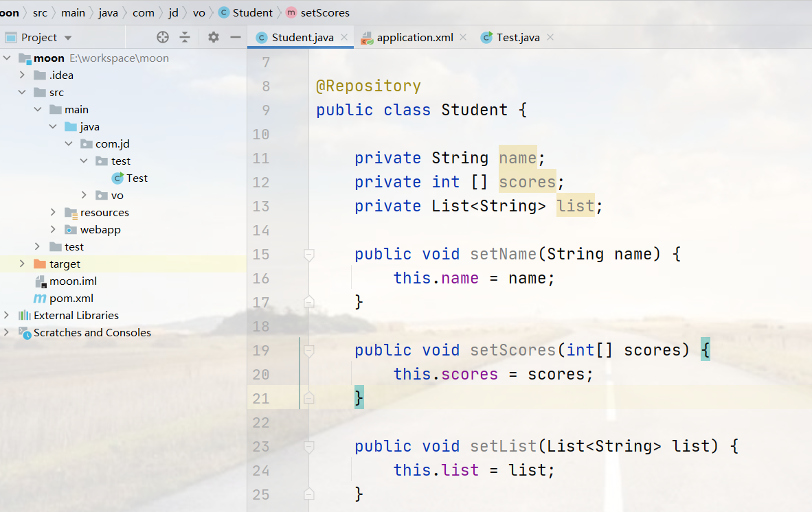The height and width of the screenshot is (512, 812).
Task: Fold the setScores method at line 19
Action: click(x=308, y=351)
